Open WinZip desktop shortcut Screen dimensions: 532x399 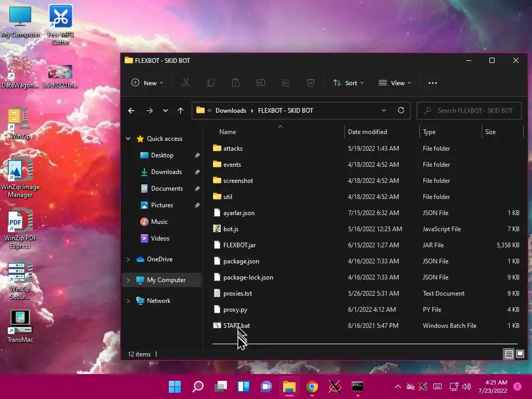tap(20, 123)
